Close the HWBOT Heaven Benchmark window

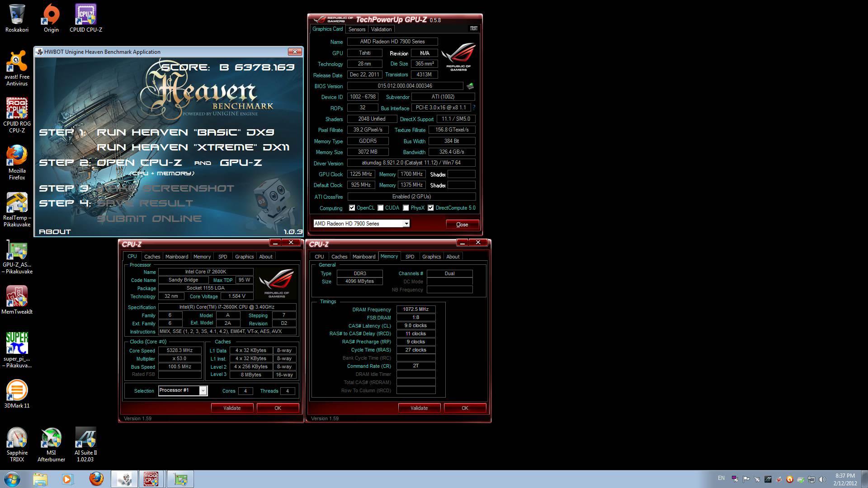point(295,52)
